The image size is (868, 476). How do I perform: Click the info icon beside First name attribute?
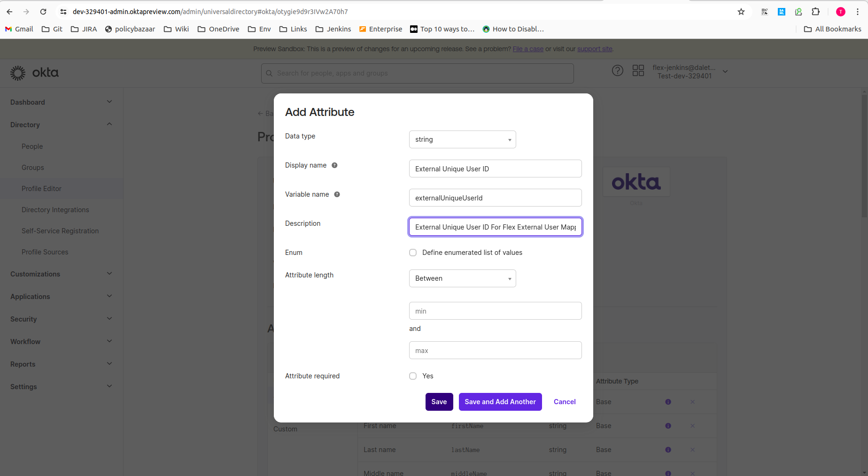pos(668,426)
